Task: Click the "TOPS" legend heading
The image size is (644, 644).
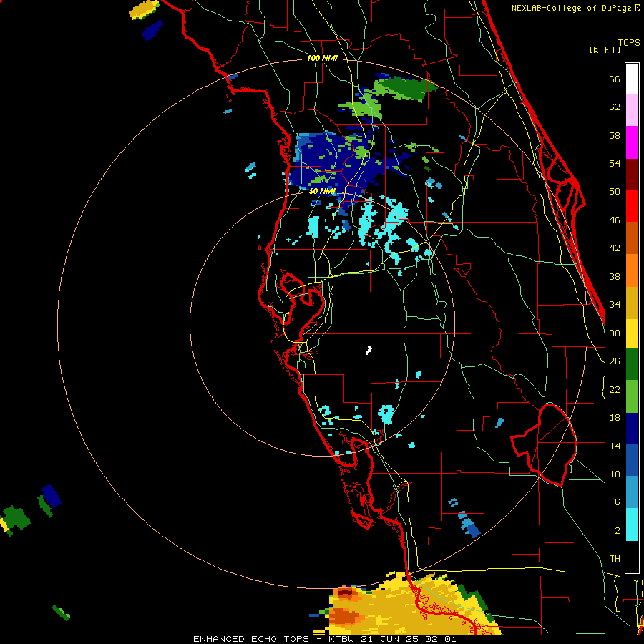Action: coord(629,42)
